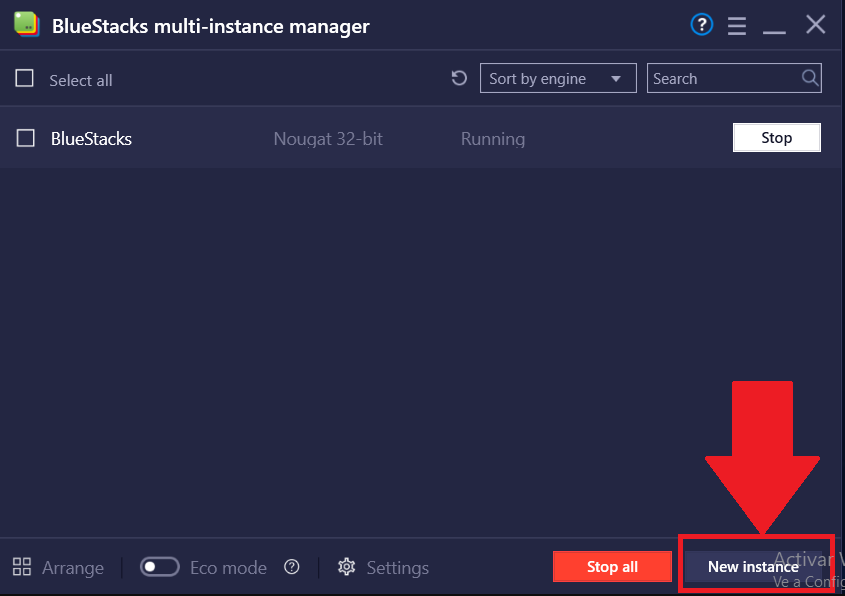Image resolution: width=845 pixels, height=596 pixels.
Task: Open the help question mark icon in title bar
Action: pos(702,25)
